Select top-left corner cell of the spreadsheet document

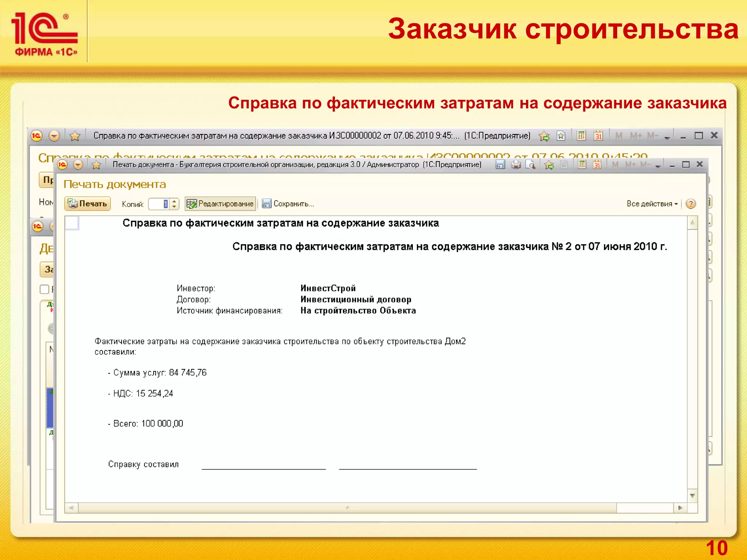pyautogui.click(x=72, y=223)
